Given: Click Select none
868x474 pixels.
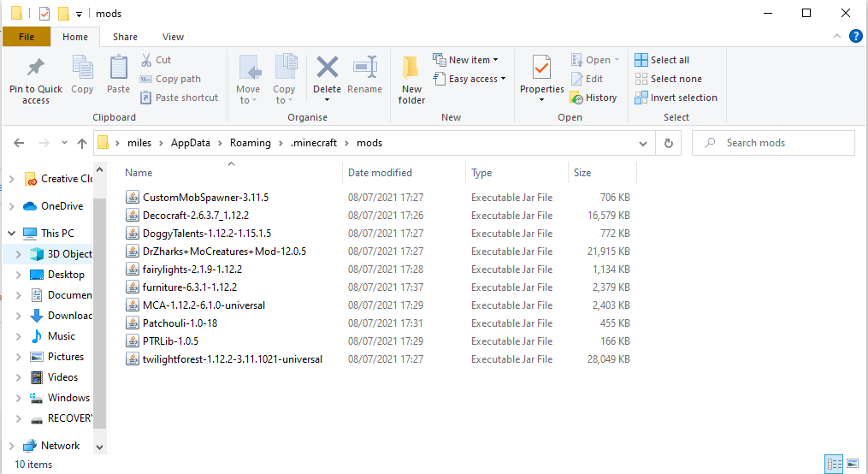Looking at the screenshot, I should click(x=668, y=79).
